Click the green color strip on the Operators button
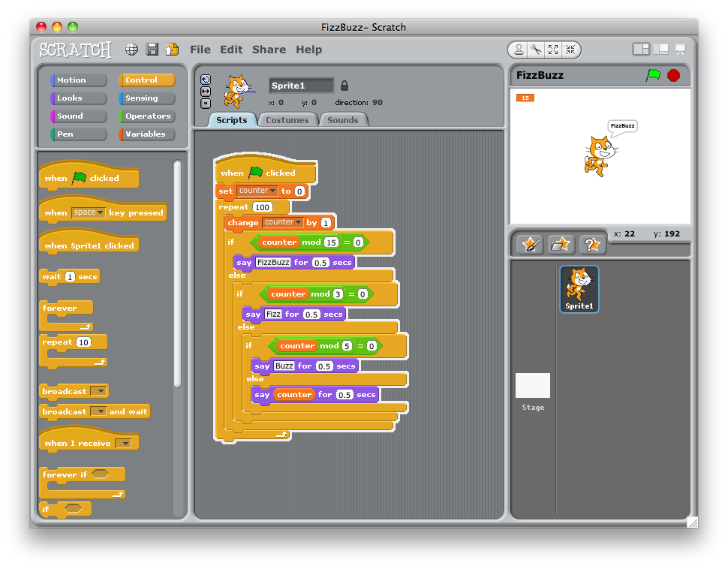Image resolution: width=728 pixels, height=569 pixels. 122,116
